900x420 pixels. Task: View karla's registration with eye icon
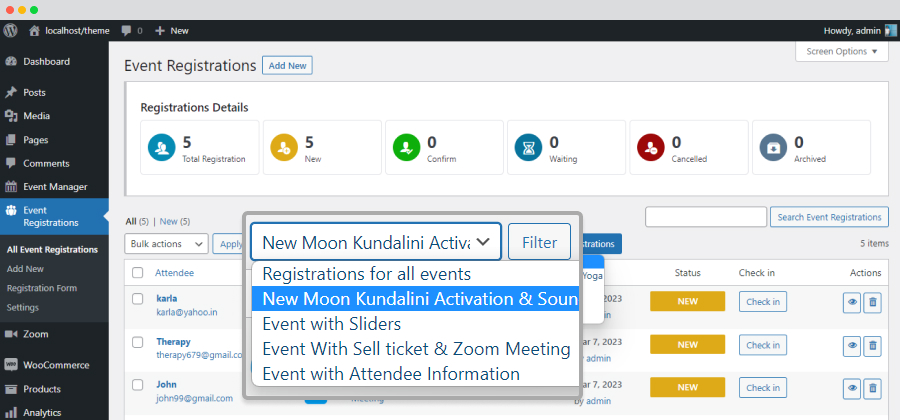coord(852,302)
